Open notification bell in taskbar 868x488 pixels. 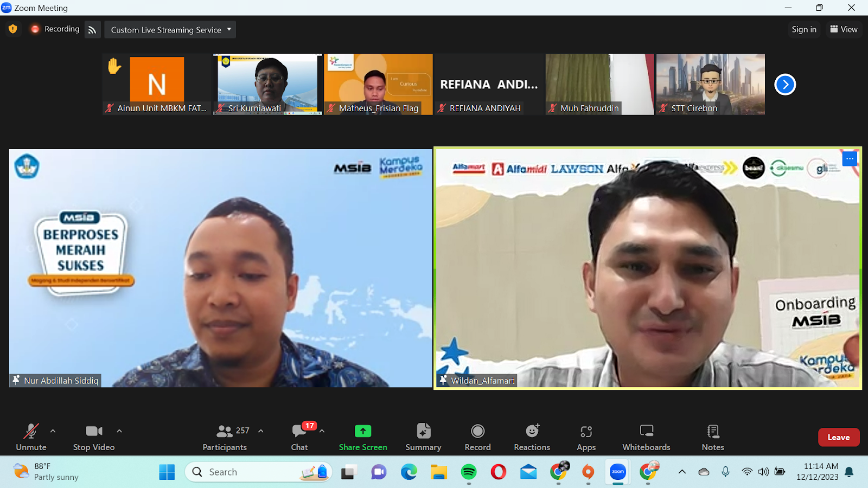tap(850, 472)
